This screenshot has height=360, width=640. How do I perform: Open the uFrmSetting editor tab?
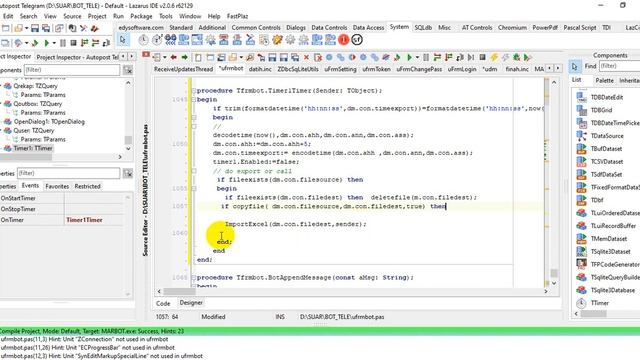pyautogui.click(x=340, y=69)
